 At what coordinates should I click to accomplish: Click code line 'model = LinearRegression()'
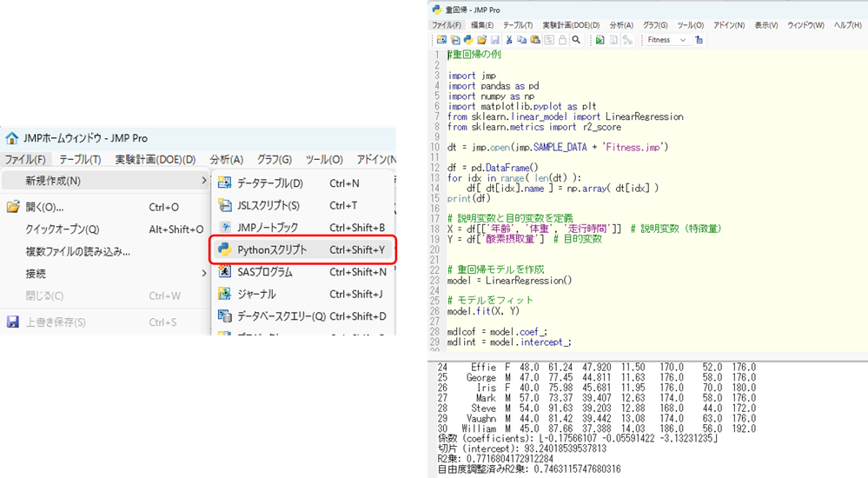pyautogui.click(x=509, y=280)
